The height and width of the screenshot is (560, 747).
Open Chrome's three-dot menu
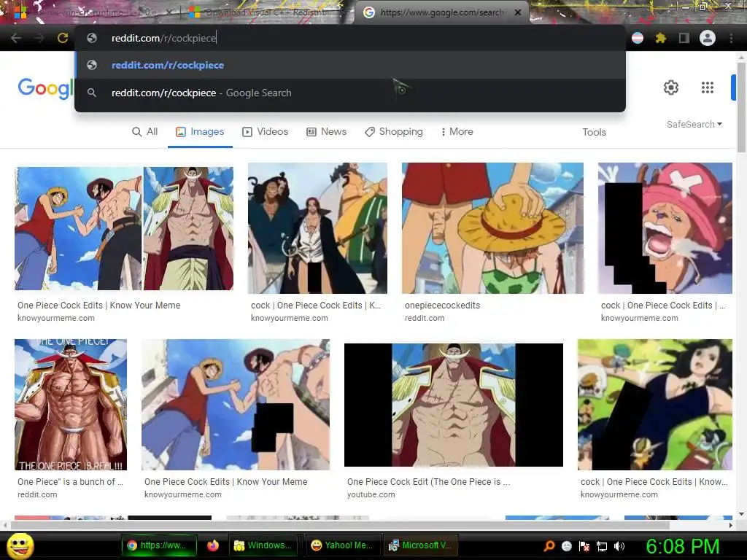pos(731,38)
